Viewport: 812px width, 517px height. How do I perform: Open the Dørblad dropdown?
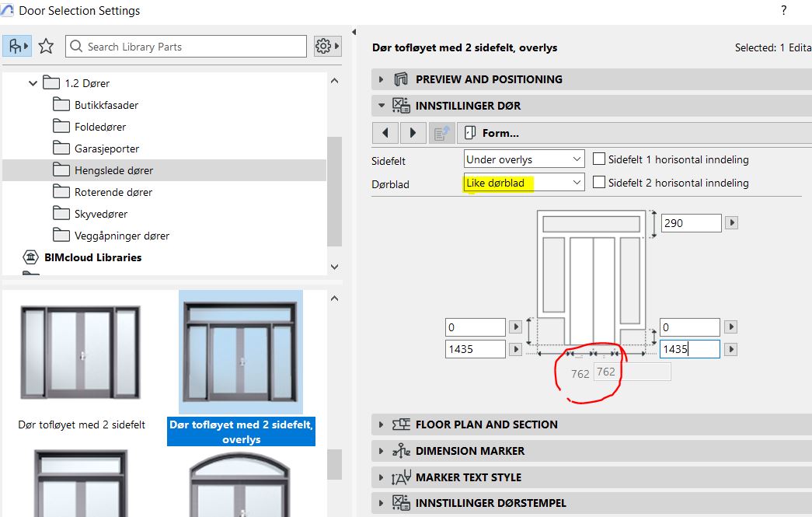(x=524, y=183)
